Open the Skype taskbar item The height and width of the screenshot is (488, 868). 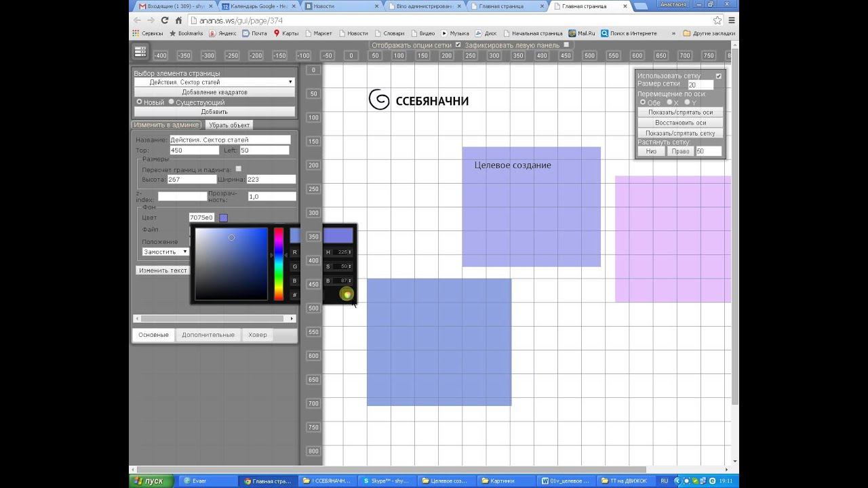(386, 481)
